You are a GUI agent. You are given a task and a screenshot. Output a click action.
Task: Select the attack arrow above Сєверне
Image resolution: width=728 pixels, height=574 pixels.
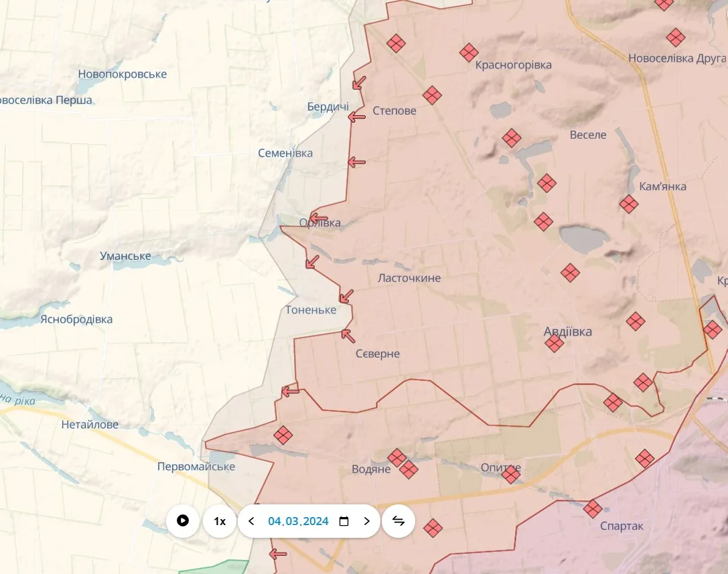(348, 334)
